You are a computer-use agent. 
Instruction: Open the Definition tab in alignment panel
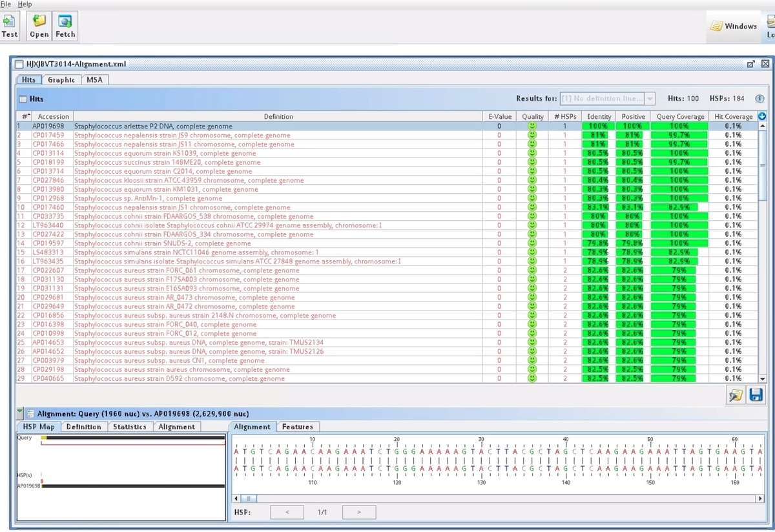coord(84,427)
